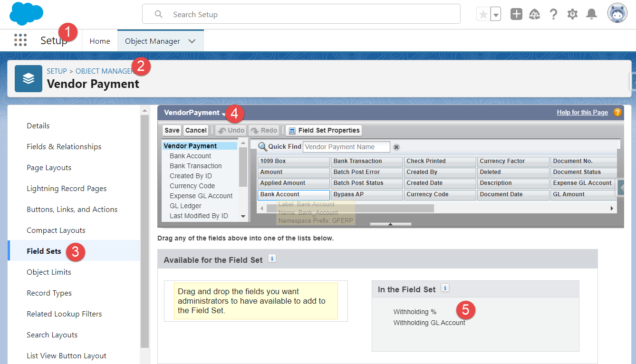This screenshot has height=364, width=636.
Task: Open Search Layouts
Action: point(52,335)
